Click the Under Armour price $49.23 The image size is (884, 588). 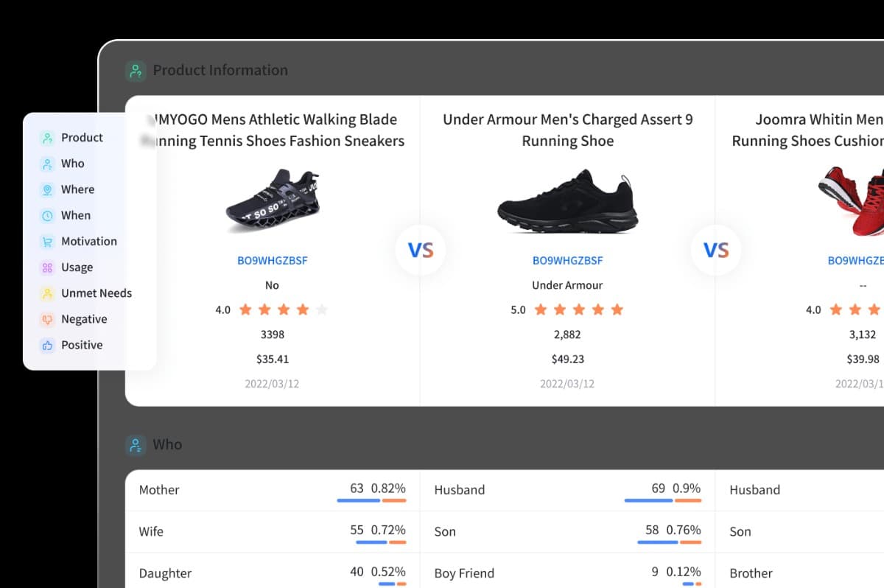pos(567,360)
